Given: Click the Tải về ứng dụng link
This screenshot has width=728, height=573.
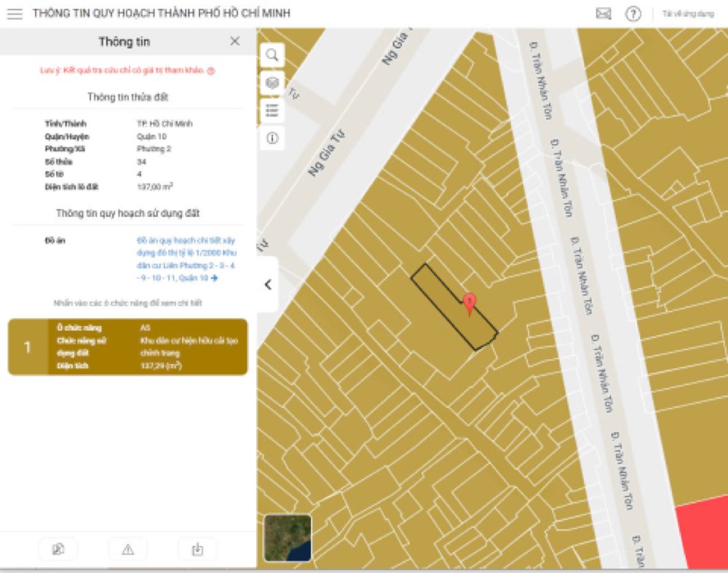Looking at the screenshot, I should click(688, 13).
